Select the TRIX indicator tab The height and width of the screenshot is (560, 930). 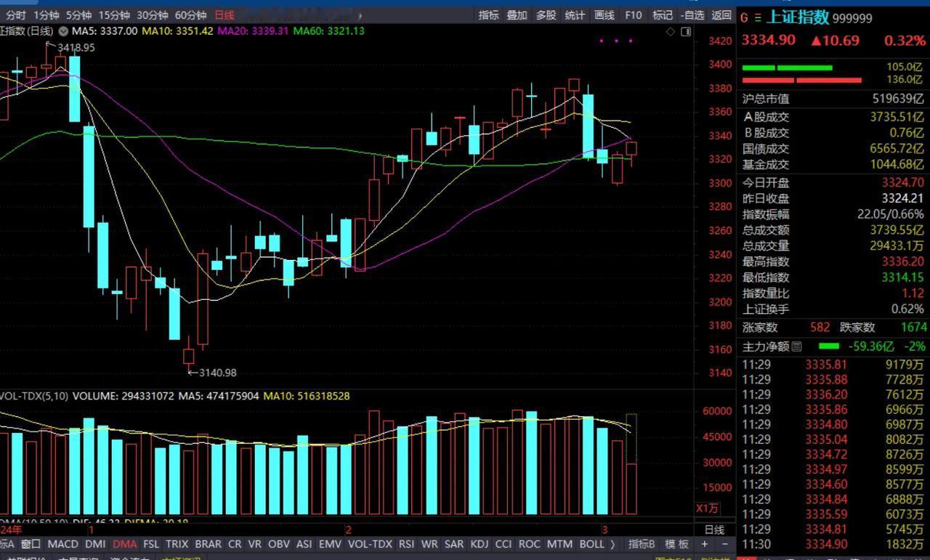click(x=177, y=543)
